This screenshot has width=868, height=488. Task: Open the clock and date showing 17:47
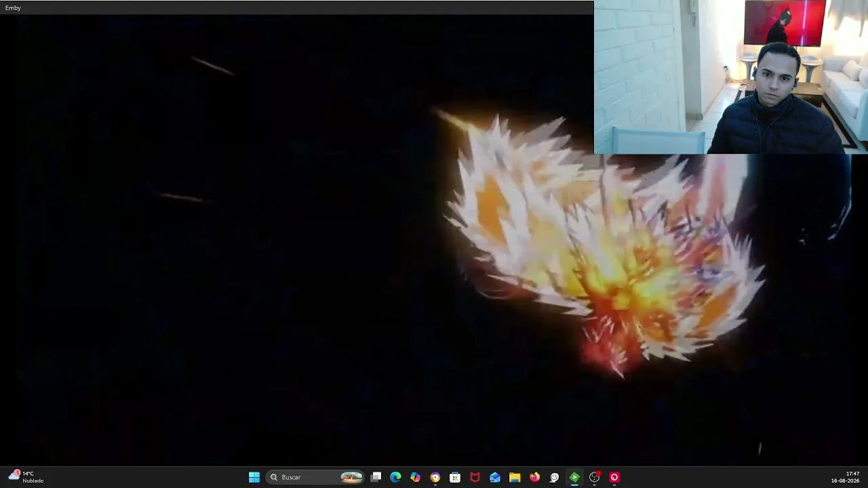845,477
